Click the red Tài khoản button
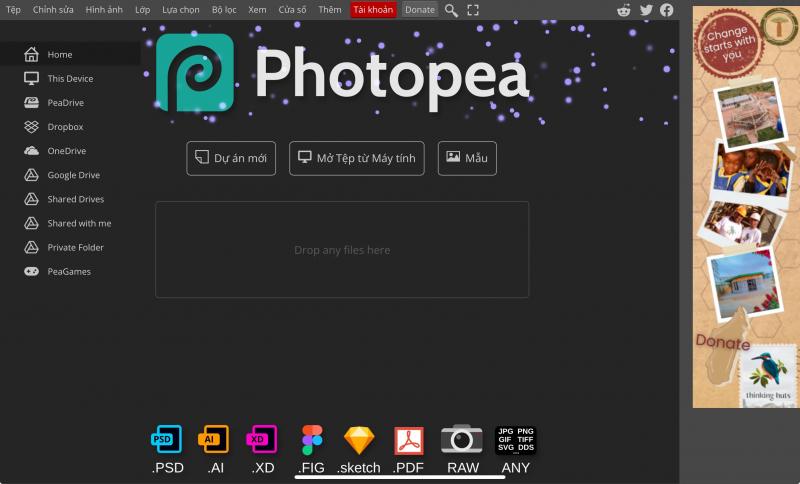 point(373,10)
